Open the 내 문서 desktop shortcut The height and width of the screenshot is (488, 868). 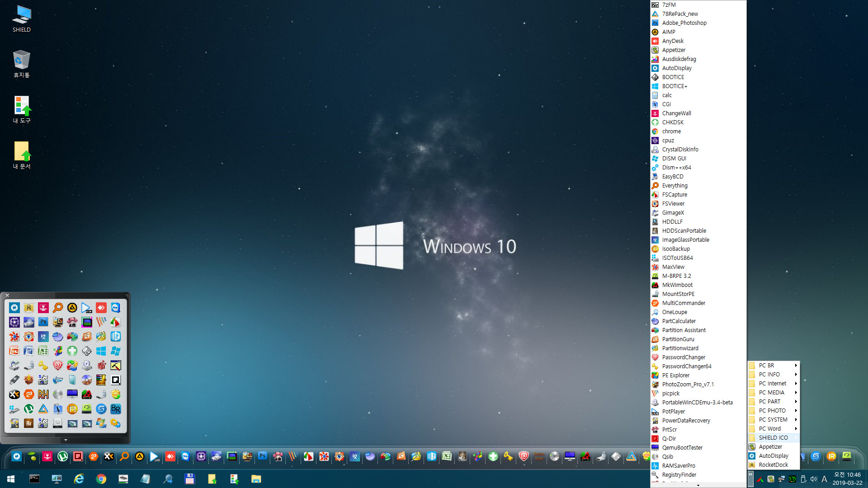pyautogui.click(x=21, y=155)
